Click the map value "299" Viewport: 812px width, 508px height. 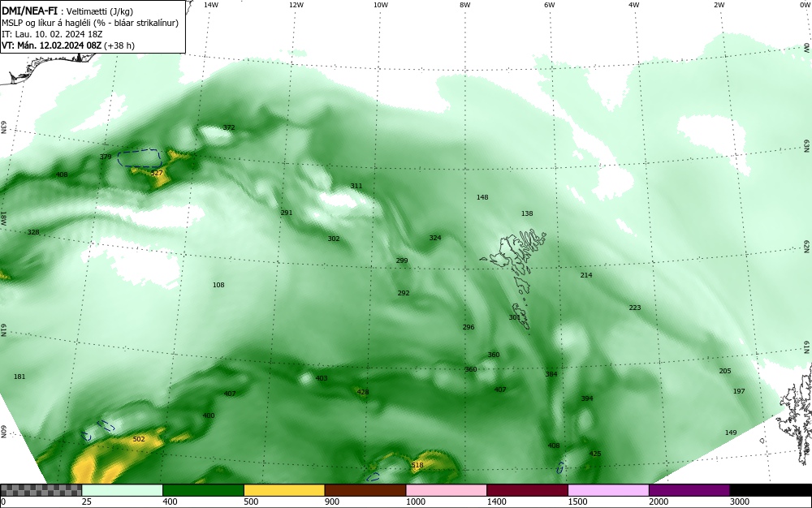(x=402, y=261)
